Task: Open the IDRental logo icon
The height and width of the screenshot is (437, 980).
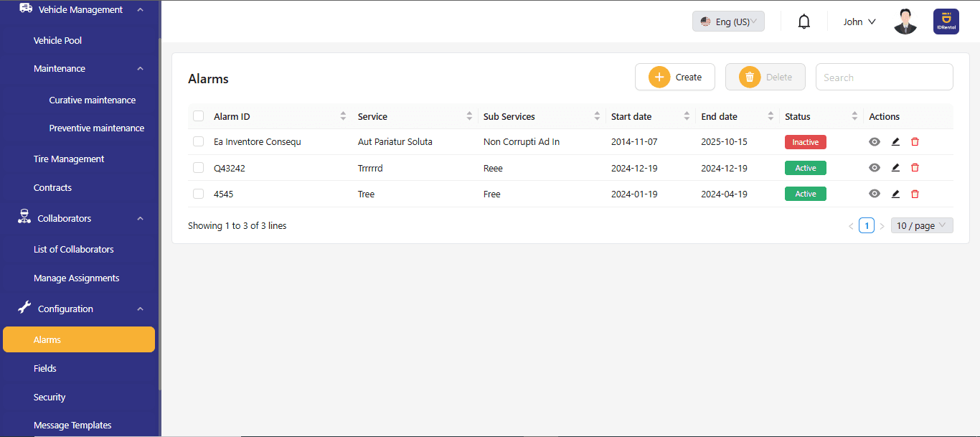Action: point(946,22)
